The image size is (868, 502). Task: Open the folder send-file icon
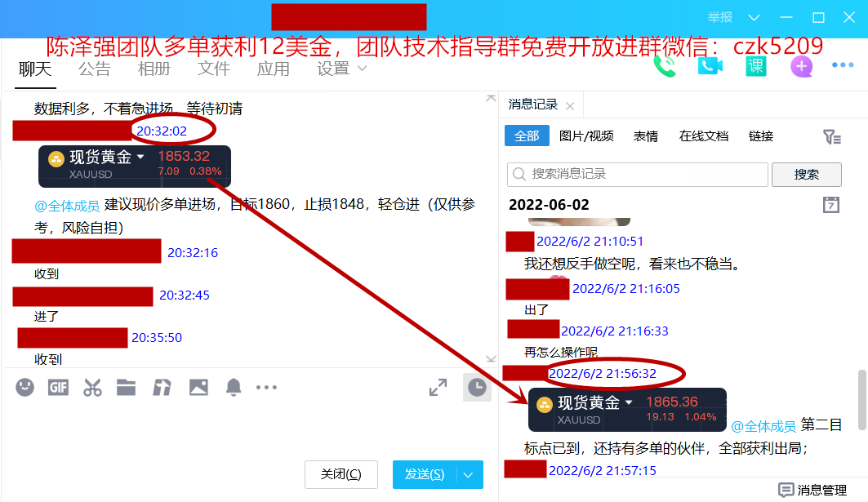[127, 388]
